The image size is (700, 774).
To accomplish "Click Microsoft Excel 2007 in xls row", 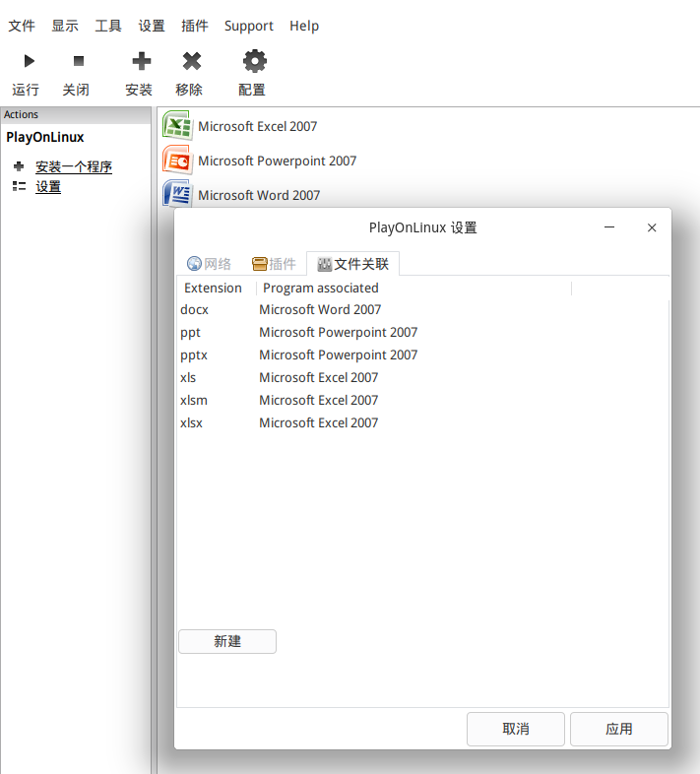I will click(318, 377).
